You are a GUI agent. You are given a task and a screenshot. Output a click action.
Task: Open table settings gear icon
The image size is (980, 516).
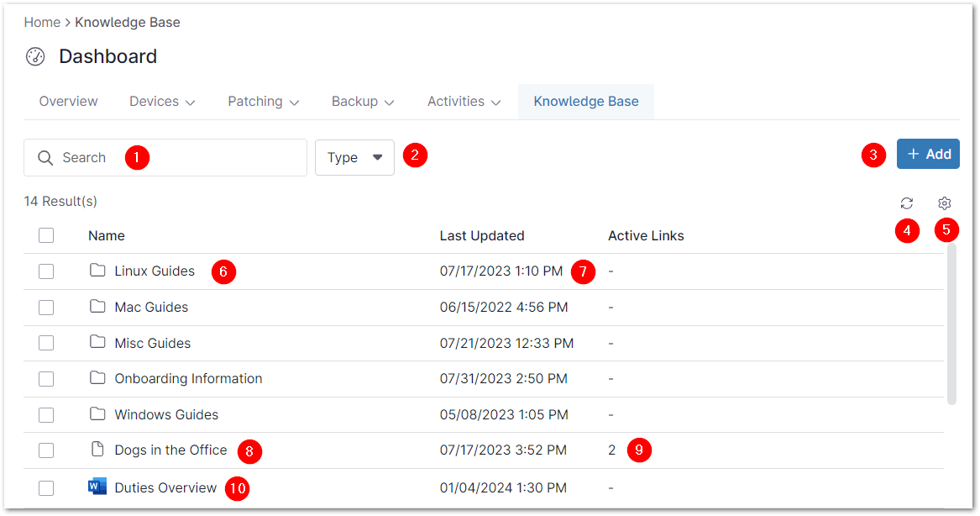945,203
